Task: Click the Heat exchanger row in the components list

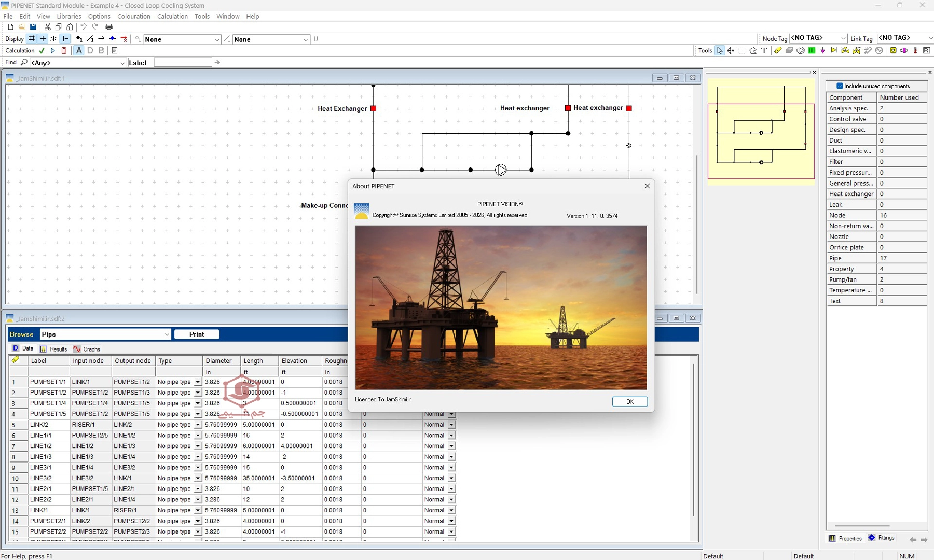Action: click(876, 194)
